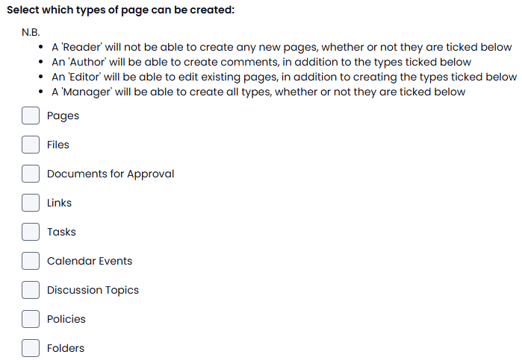
Task: Click the 'Documents for Approval' label text
Action: [x=111, y=174]
